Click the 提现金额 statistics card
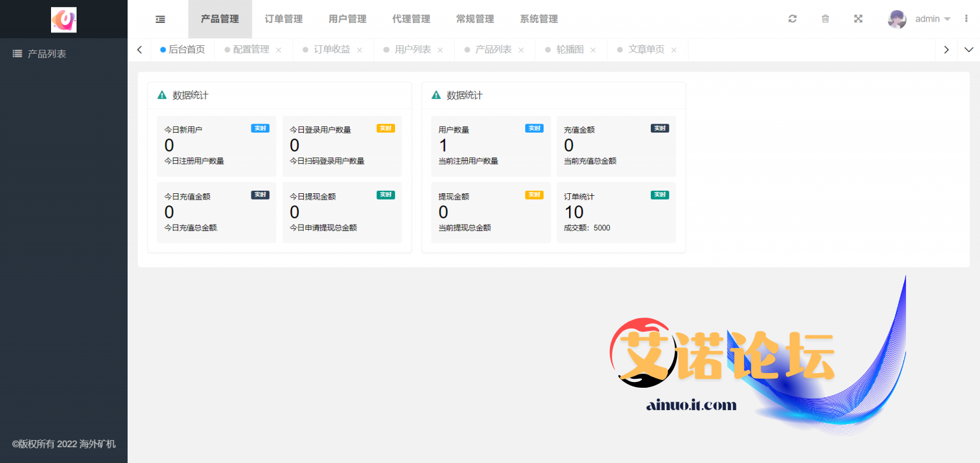 click(x=491, y=212)
